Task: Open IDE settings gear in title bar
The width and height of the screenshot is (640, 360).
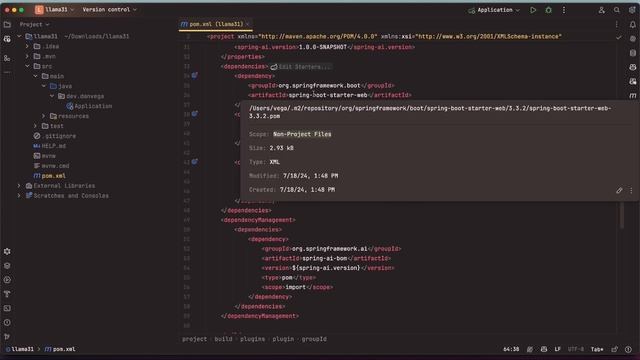Action: click(632, 10)
